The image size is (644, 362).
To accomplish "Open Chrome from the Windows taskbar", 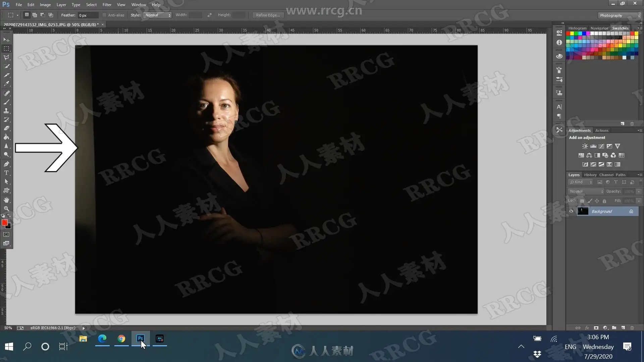I will tap(121, 339).
